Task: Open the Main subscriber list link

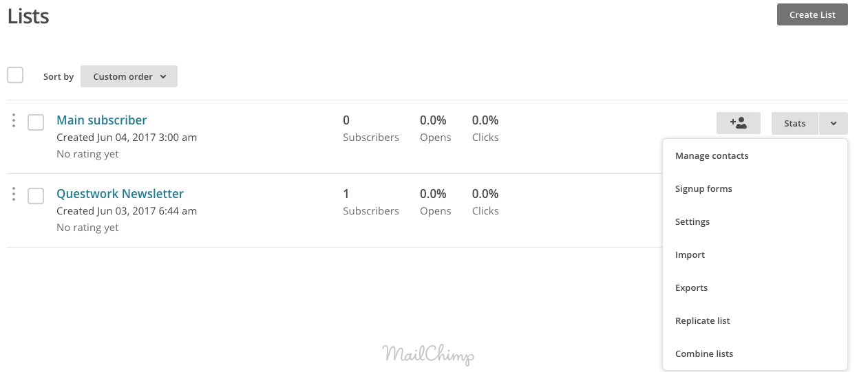Action: pyautogui.click(x=102, y=120)
